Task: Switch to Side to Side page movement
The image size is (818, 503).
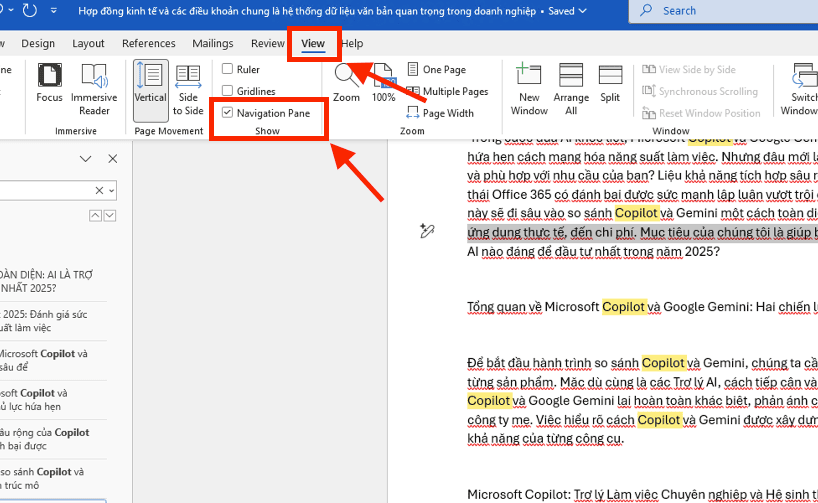Action: [188, 89]
